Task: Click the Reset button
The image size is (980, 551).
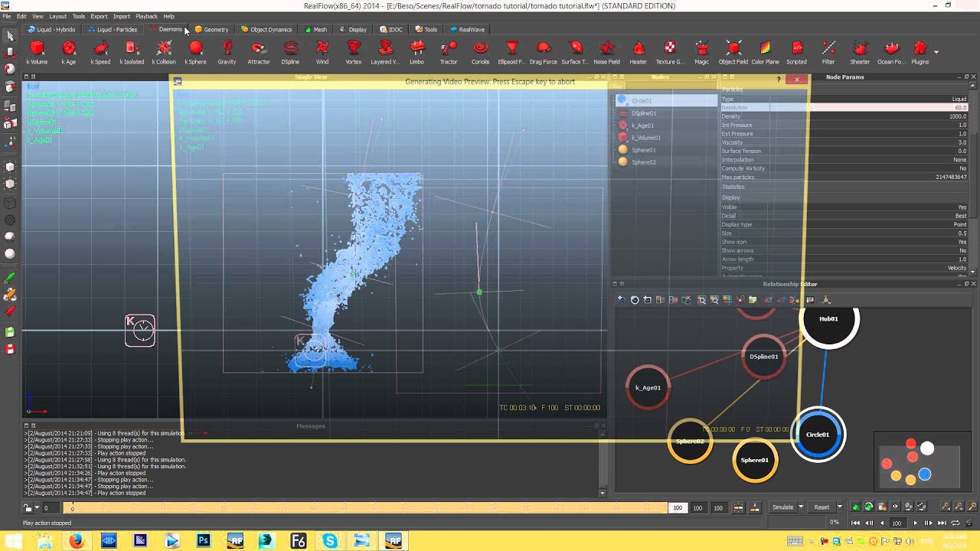Action: pyautogui.click(x=822, y=507)
